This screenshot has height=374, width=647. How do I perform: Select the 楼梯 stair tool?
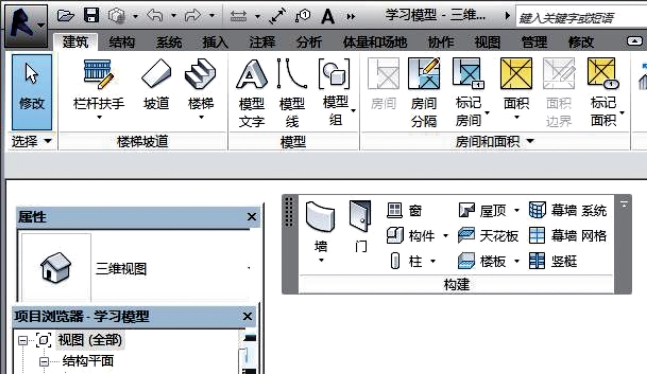(x=201, y=89)
